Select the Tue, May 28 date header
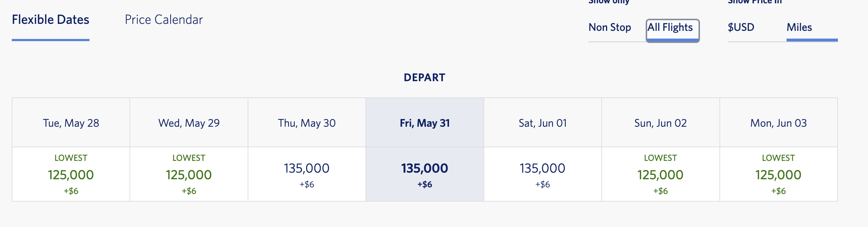868x227 pixels. [71, 123]
